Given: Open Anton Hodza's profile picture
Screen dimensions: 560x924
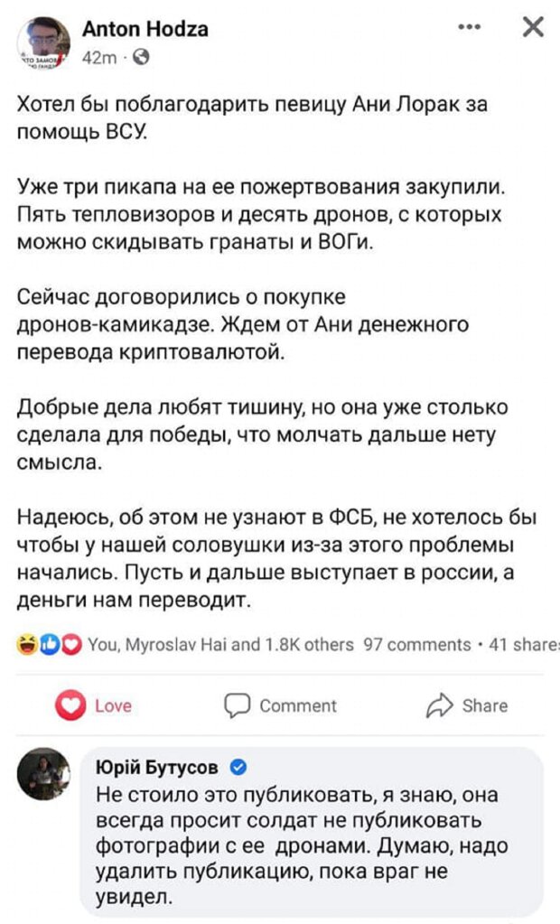Looking at the screenshot, I should (43, 42).
